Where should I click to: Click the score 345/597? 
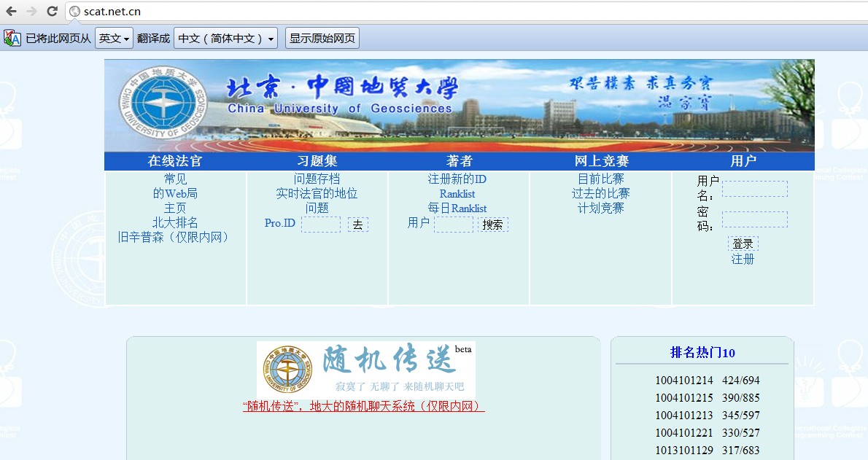740,415
